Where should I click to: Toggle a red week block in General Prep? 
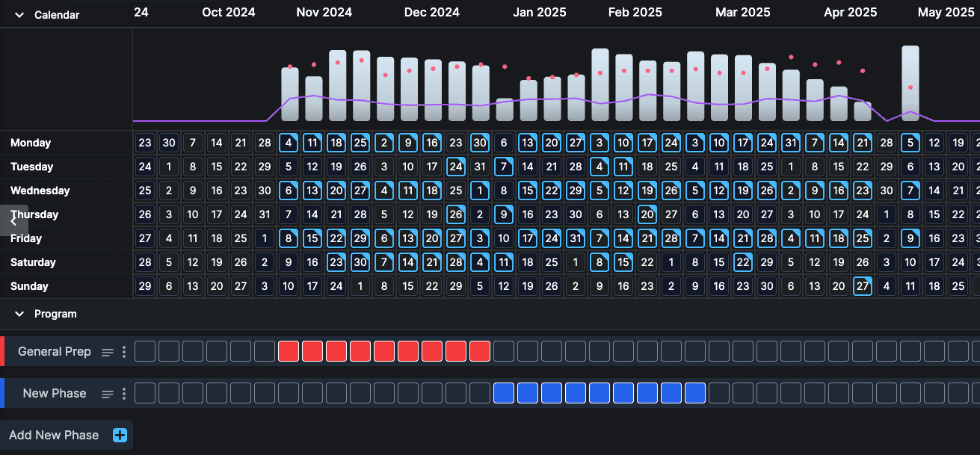point(336,350)
